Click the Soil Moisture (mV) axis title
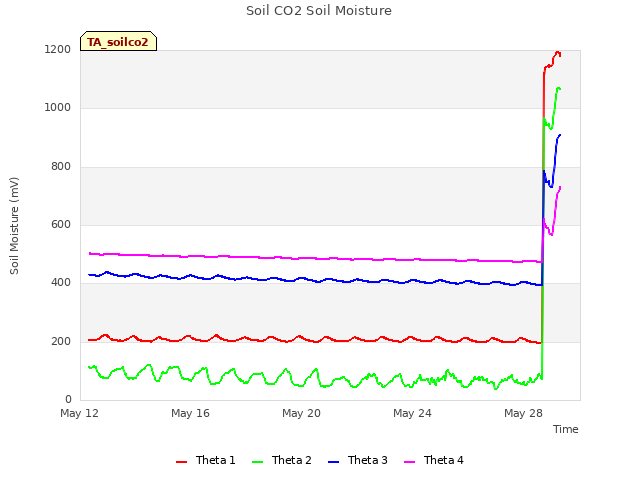Image resolution: width=640 pixels, height=480 pixels. click(x=14, y=225)
